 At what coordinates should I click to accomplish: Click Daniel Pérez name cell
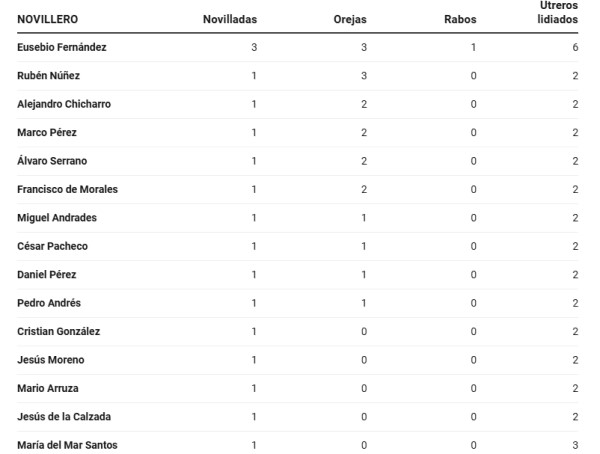point(47,274)
